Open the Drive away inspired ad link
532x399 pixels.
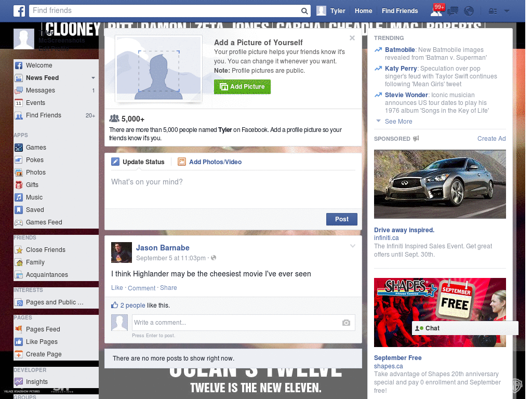click(x=404, y=230)
